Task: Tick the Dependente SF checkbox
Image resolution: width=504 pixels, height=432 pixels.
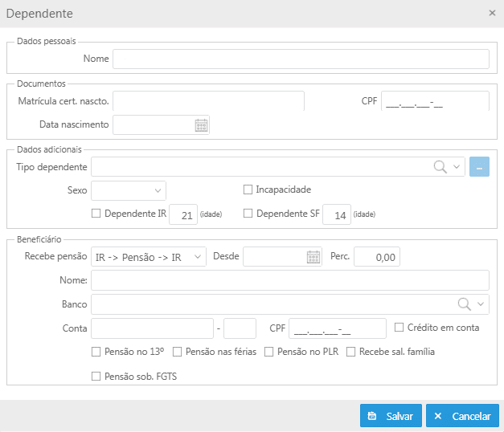Action: 248,214
